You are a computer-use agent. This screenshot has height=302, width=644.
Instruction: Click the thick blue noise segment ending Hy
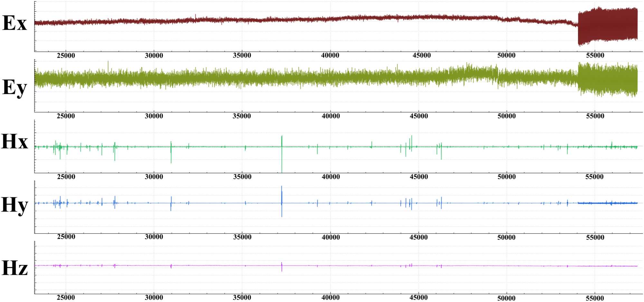(x=608, y=203)
